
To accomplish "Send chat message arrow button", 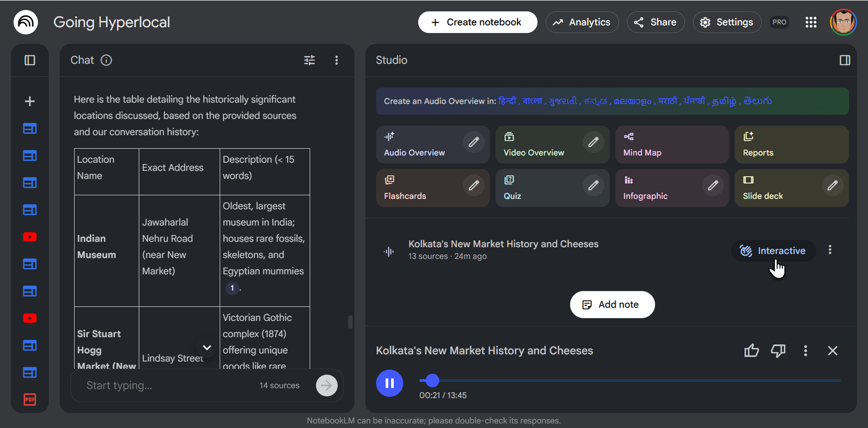I will coord(327,385).
